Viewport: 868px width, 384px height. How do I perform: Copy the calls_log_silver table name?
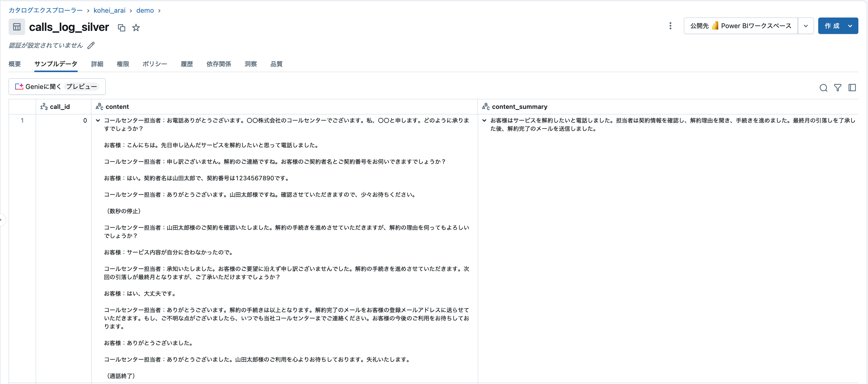pyautogui.click(x=122, y=28)
